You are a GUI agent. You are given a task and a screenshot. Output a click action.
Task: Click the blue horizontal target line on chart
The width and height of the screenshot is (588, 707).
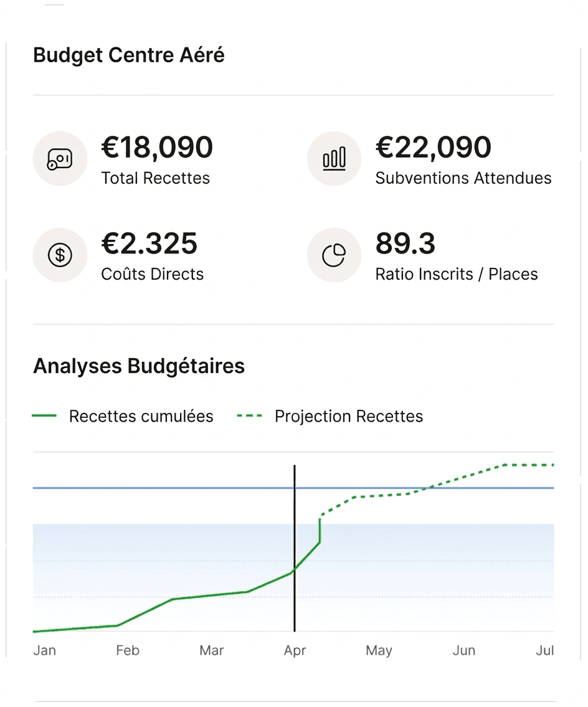(x=187, y=488)
